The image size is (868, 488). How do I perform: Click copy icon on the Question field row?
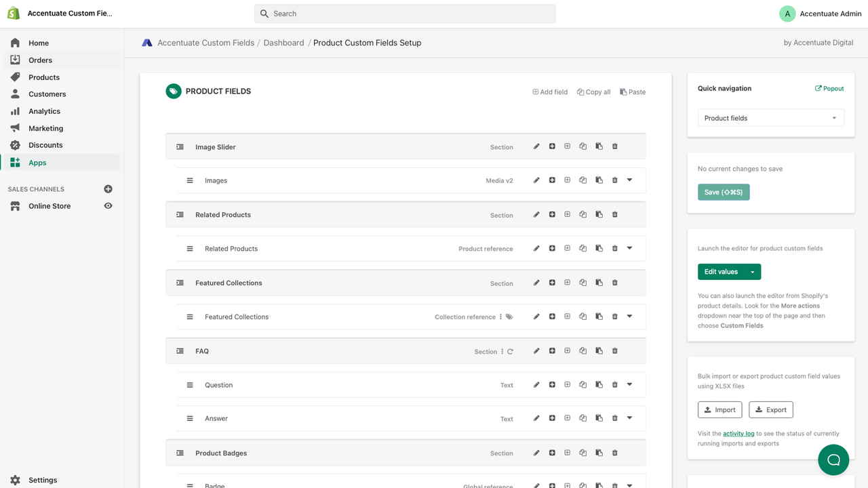click(583, 385)
